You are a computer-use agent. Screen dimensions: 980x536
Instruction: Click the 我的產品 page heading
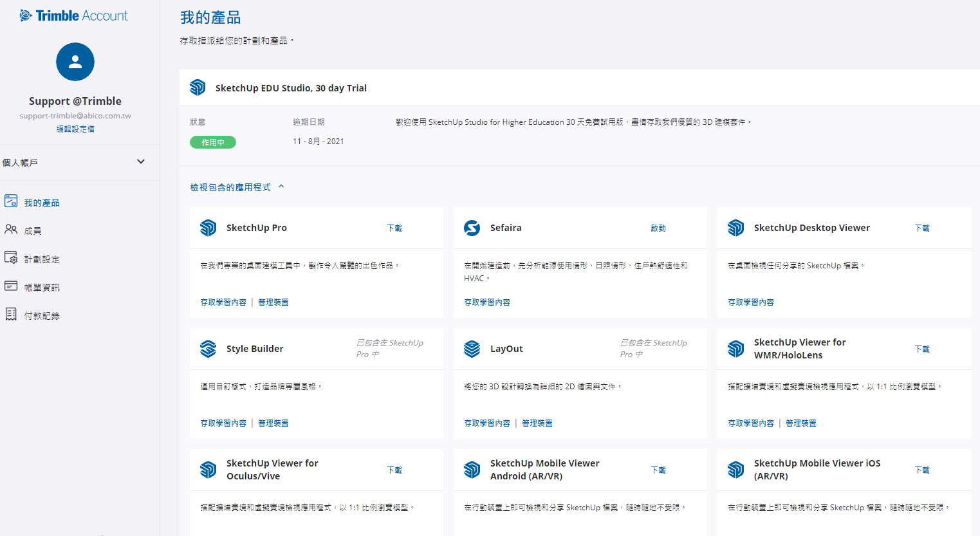point(210,18)
